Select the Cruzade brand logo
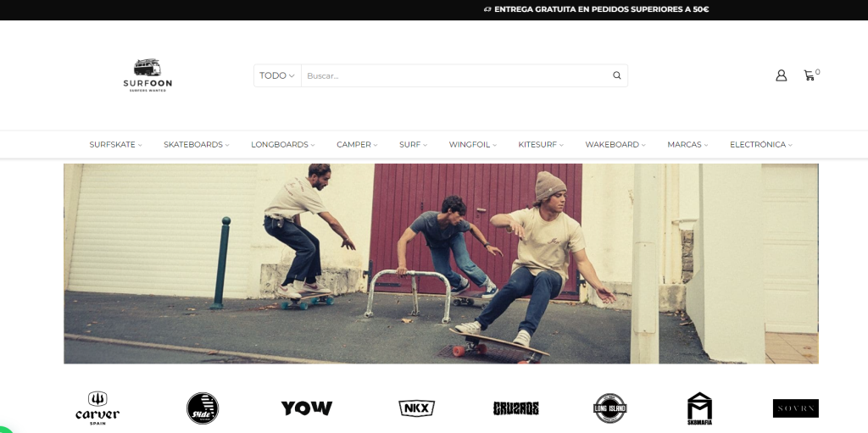The width and height of the screenshot is (868, 433). 516,408
